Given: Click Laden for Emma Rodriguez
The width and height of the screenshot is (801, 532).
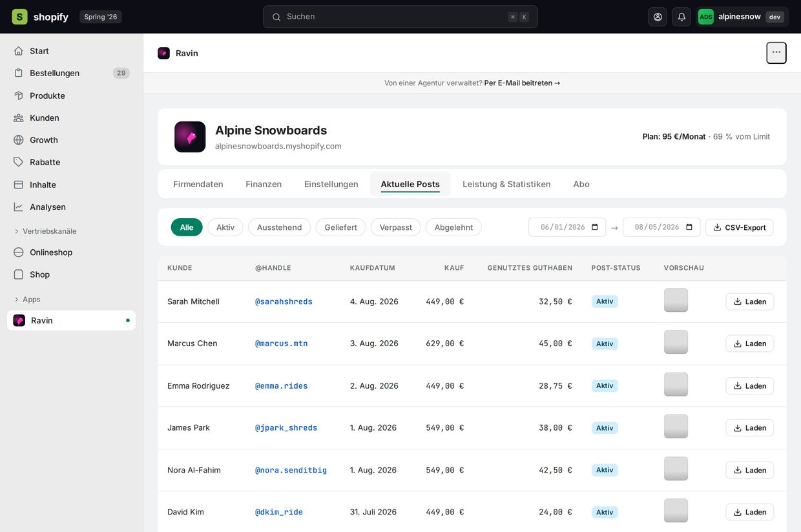Looking at the screenshot, I should (749, 386).
